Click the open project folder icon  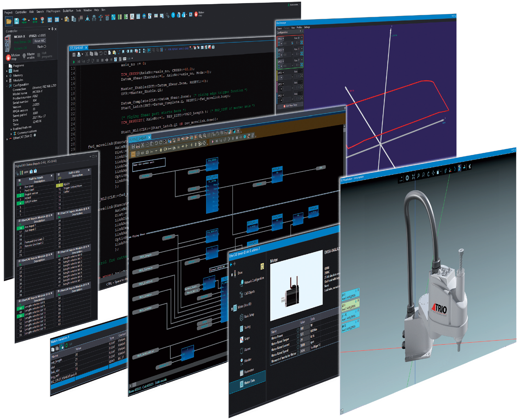(x=9, y=22)
